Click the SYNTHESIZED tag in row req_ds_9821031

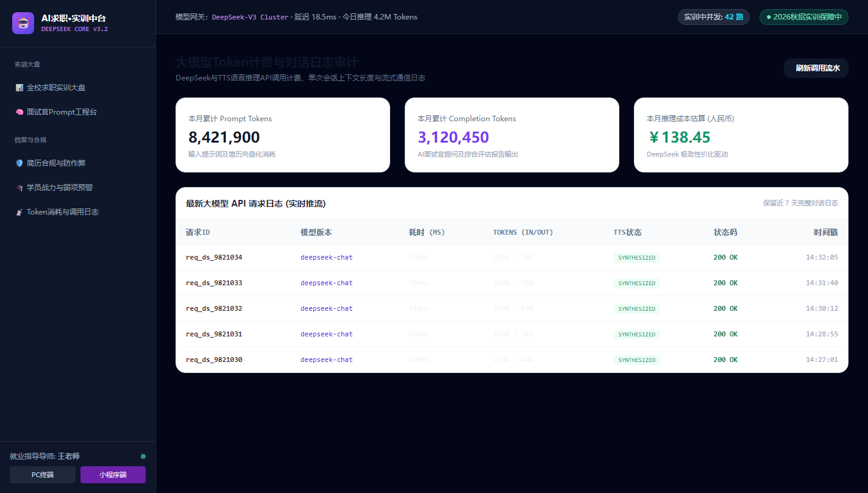pyautogui.click(x=637, y=335)
